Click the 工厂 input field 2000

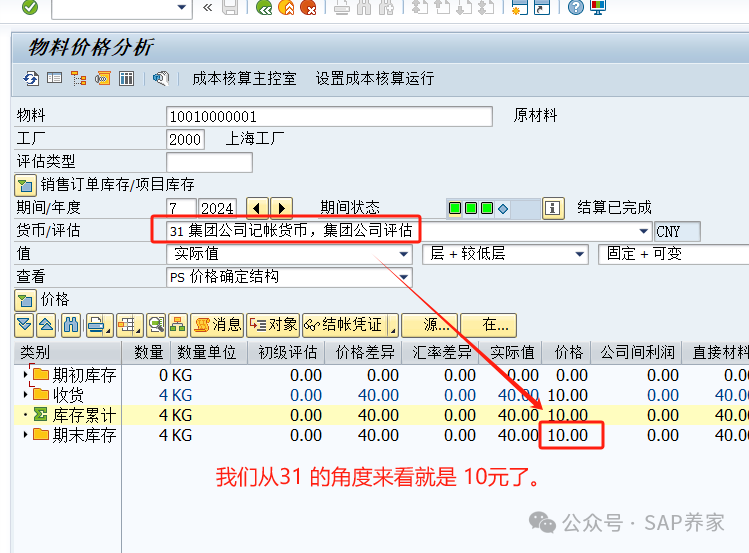click(185, 139)
